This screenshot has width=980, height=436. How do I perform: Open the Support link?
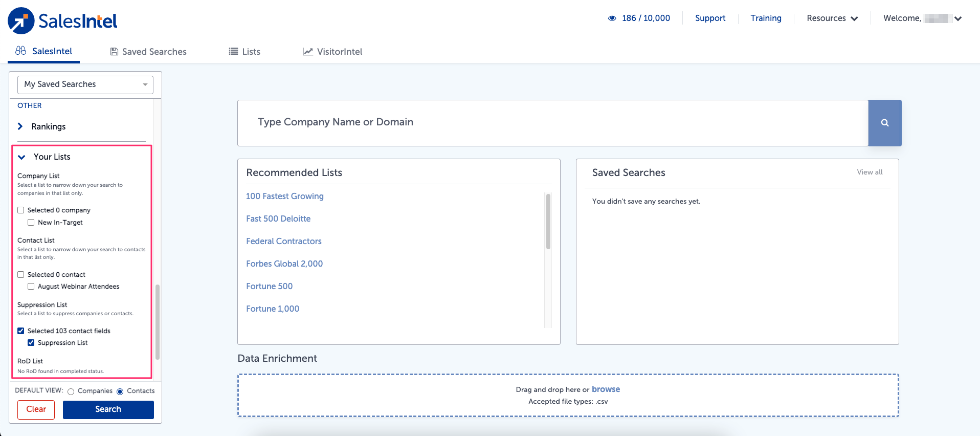pyautogui.click(x=710, y=18)
